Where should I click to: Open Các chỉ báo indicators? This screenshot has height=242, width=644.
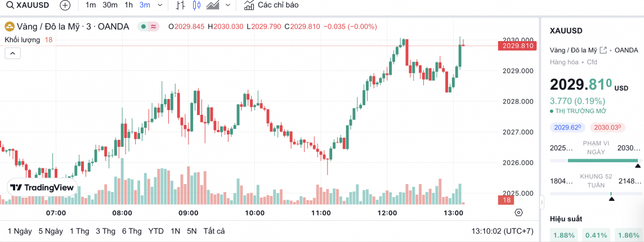(271, 6)
